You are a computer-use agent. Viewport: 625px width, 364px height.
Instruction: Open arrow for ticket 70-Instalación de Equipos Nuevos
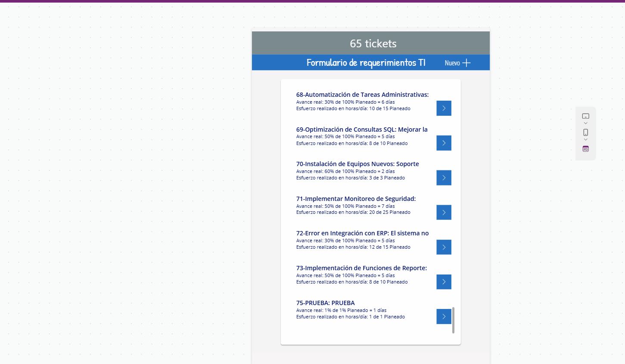pyautogui.click(x=444, y=177)
